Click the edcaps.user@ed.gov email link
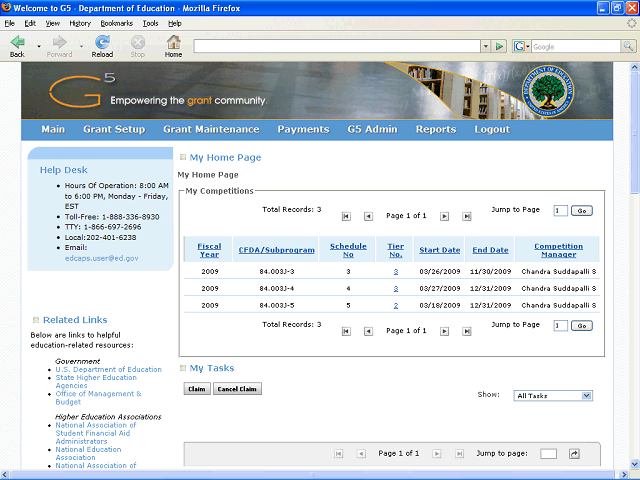 102,258
